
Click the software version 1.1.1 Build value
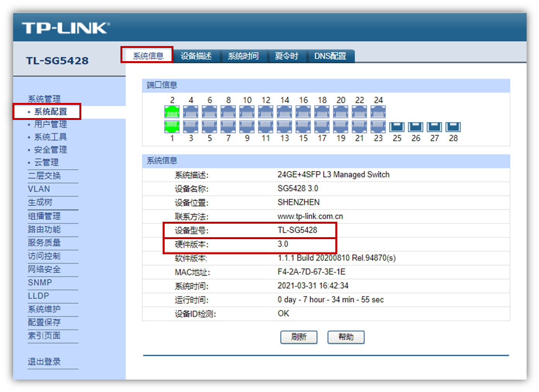tap(336, 258)
